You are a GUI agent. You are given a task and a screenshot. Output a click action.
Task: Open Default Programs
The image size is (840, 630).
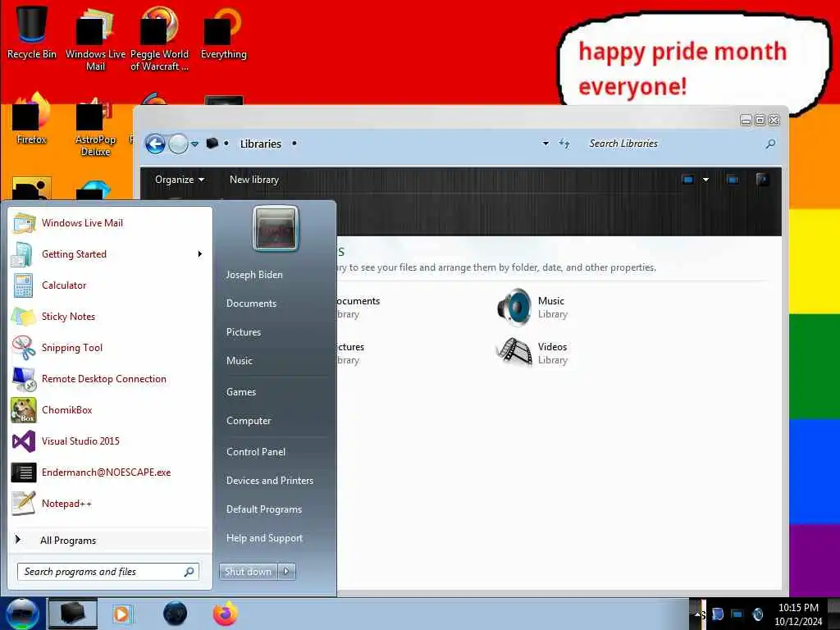(x=264, y=509)
